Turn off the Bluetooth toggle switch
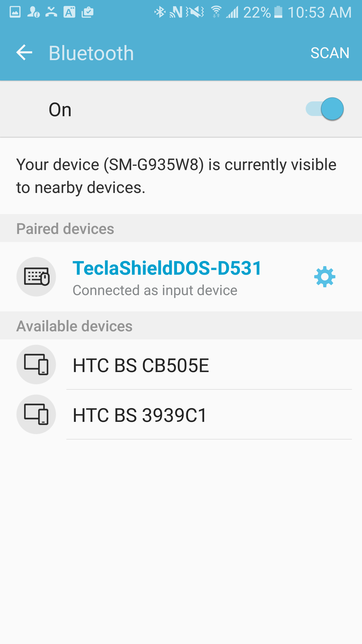 click(x=325, y=109)
